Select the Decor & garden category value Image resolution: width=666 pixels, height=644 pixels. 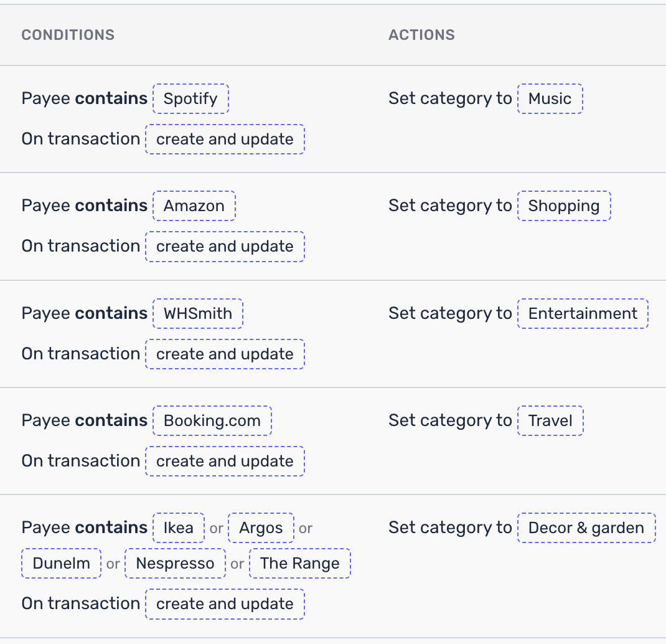(x=586, y=528)
